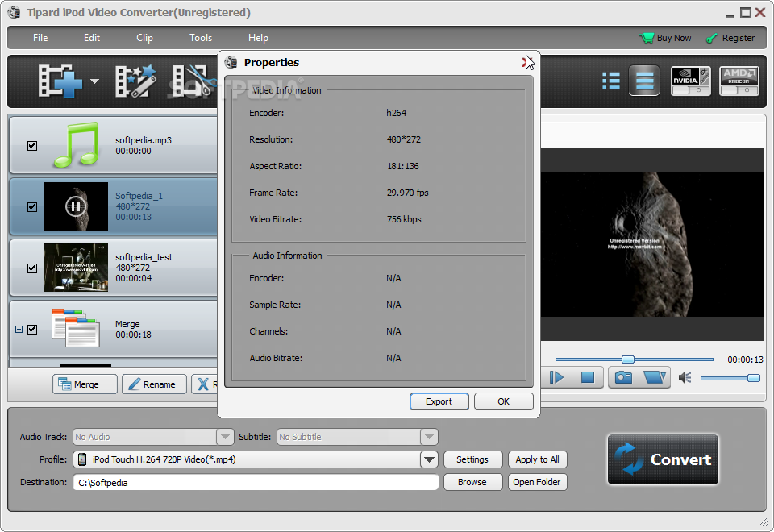Click the Browse button
The height and width of the screenshot is (532, 774).
pyautogui.click(x=472, y=482)
